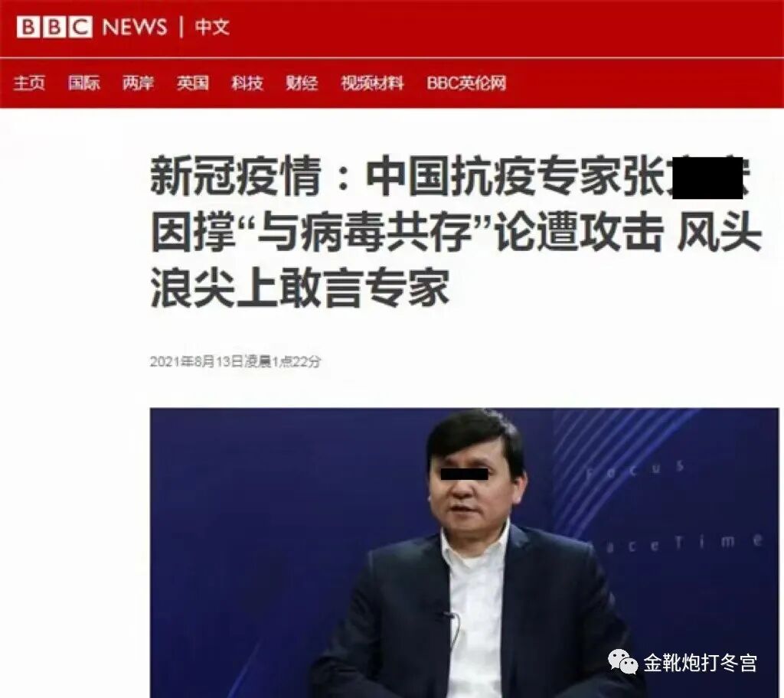The image size is (784, 698).
Task: Select the 两岸 navigation item
Action: 138,83
